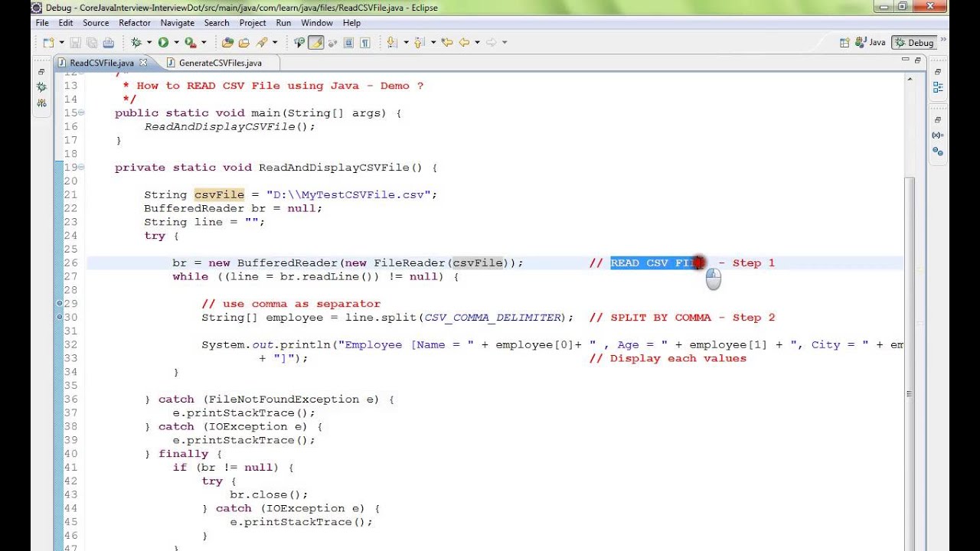980x551 pixels.
Task: Select the ReadCSVFile.java editor tab
Action: [x=101, y=63]
